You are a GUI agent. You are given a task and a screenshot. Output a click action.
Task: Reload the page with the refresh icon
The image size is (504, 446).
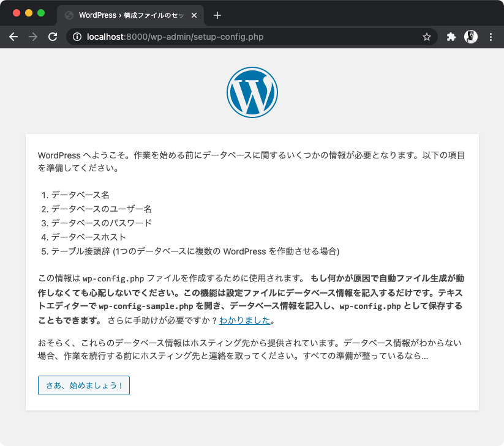tap(53, 37)
